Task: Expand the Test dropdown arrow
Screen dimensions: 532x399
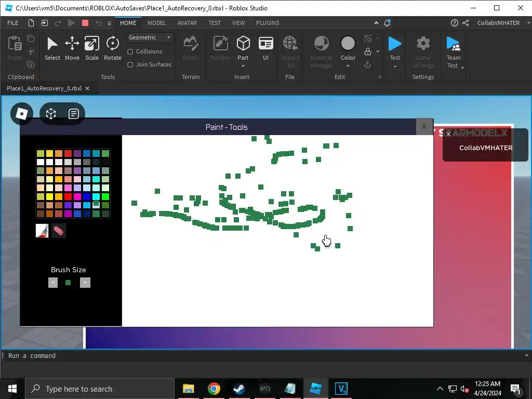Action: pyautogui.click(x=395, y=66)
